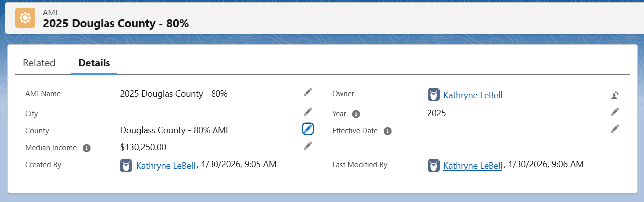
Task: Edit the Effective Date pencil icon
Action: tap(615, 129)
